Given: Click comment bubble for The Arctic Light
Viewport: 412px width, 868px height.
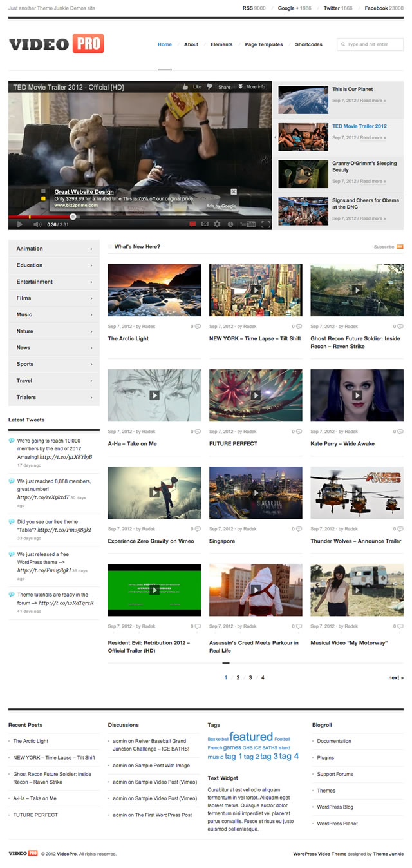Looking at the screenshot, I should [198, 327].
